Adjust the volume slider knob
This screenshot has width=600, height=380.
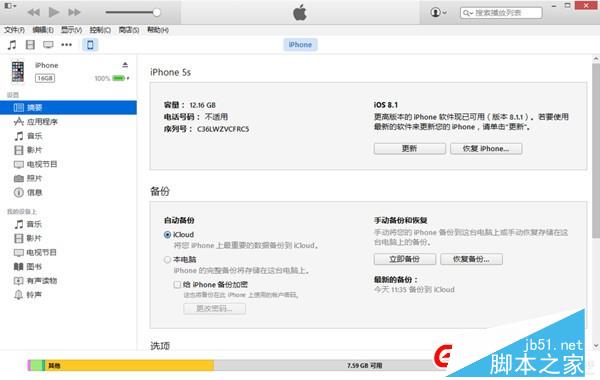[157, 12]
